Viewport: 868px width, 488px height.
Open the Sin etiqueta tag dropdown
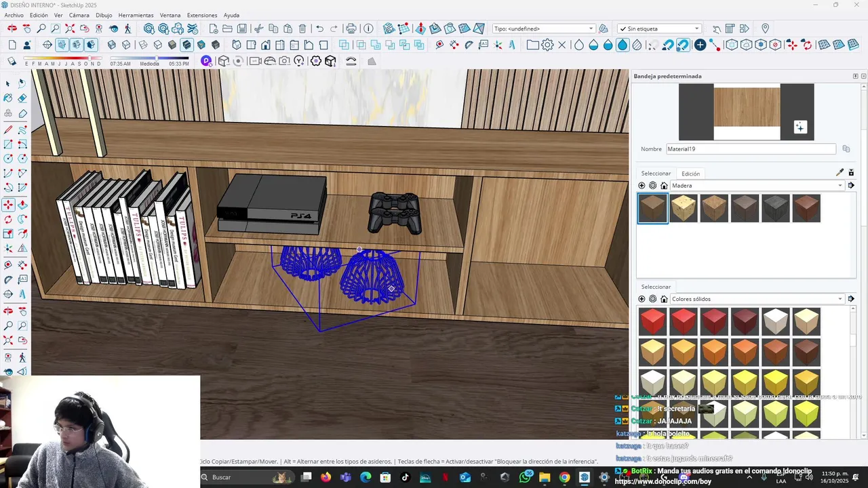(x=659, y=28)
